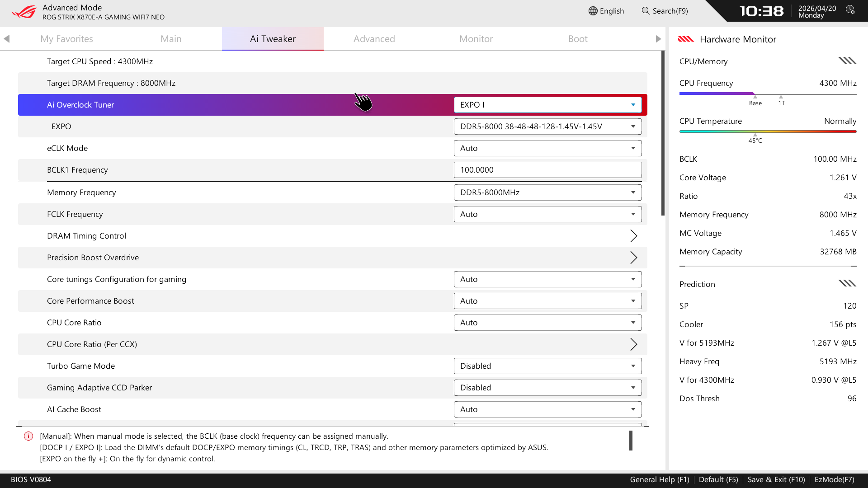Screen dimensions: 868x488
Task: Click Save & Exit (F10)
Action: coord(776,479)
